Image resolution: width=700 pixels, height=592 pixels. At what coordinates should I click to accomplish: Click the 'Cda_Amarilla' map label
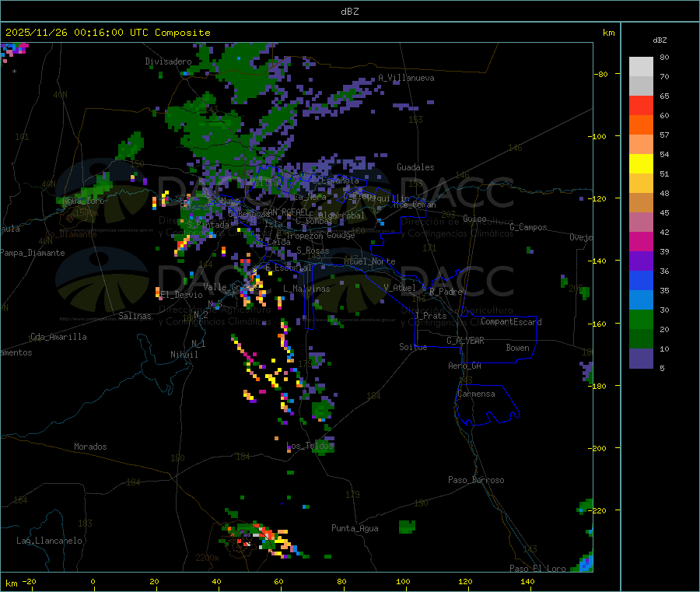tap(58, 337)
